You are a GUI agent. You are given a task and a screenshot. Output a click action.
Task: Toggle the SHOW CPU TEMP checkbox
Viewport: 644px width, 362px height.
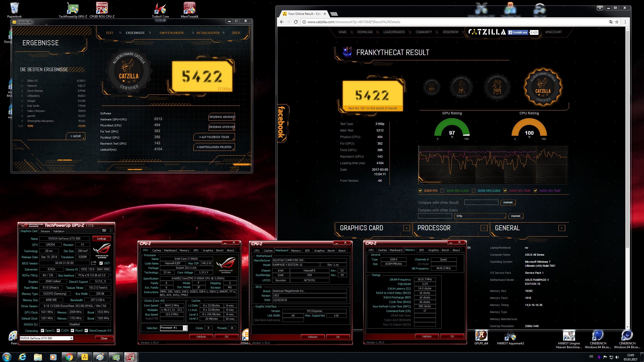pos(535,191)
